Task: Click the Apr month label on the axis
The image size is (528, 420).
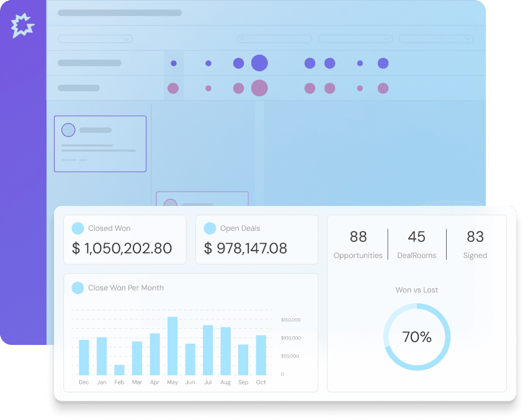Action: tap(154, 382)
